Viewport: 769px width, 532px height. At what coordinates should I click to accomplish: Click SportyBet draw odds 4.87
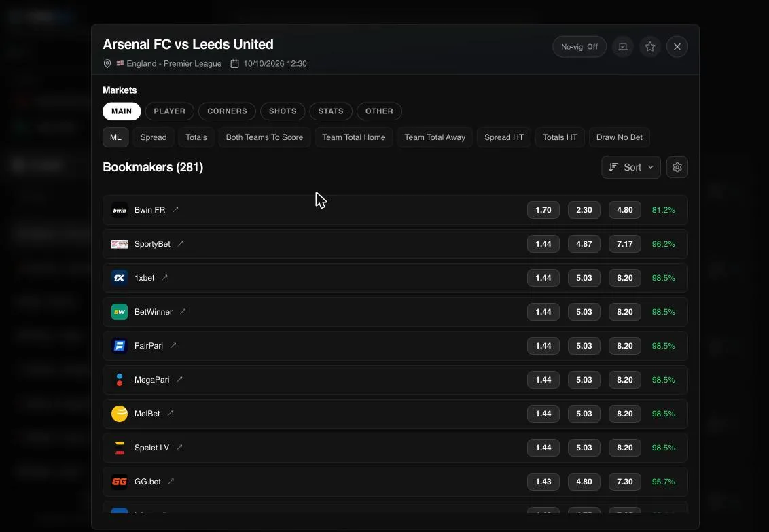point(584,244)
